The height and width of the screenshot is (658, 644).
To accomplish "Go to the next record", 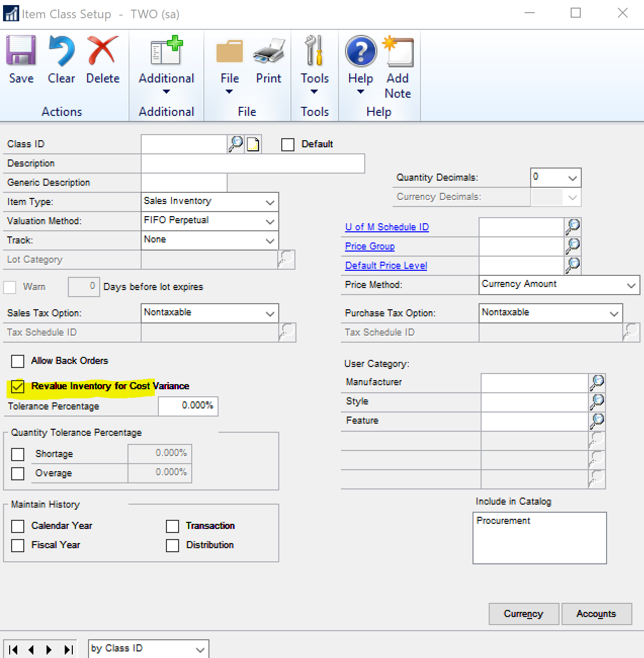I will (49, 650).
